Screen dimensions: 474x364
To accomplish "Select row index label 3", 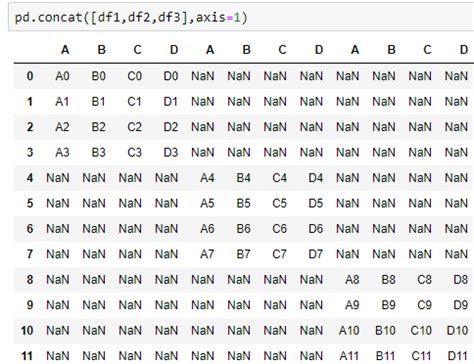I will (30, 152).
